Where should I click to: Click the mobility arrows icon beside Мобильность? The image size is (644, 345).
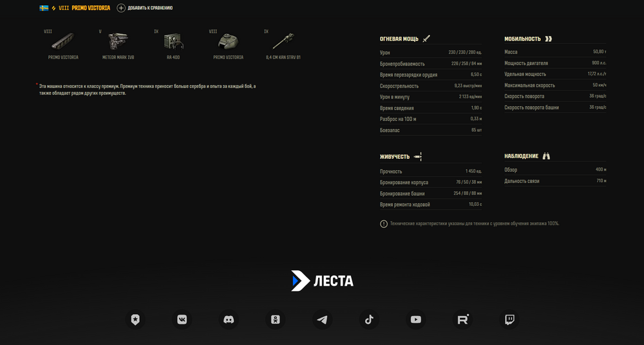coord(548,39)
